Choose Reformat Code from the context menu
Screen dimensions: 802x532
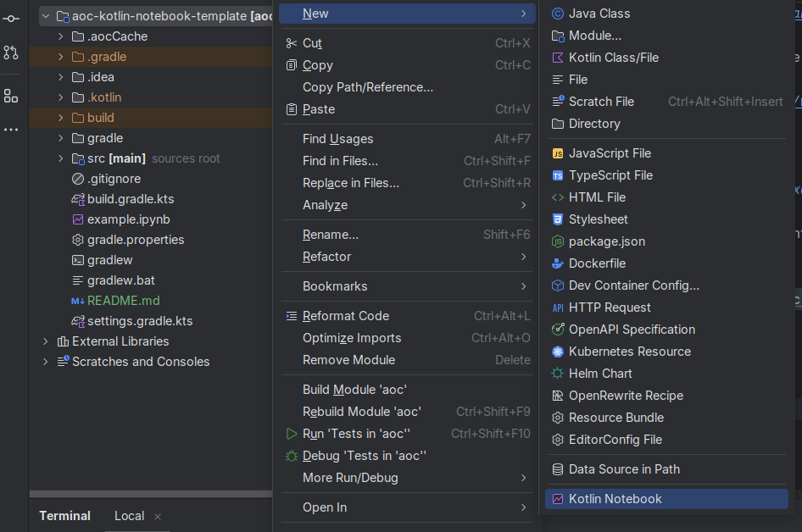[346, 316]
